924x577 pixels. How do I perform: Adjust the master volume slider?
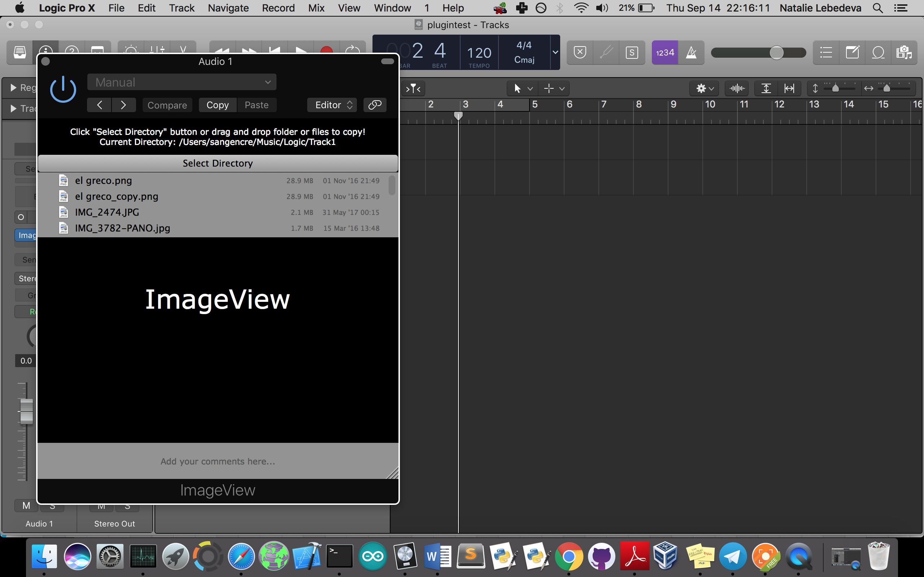(x=776, y=53)
